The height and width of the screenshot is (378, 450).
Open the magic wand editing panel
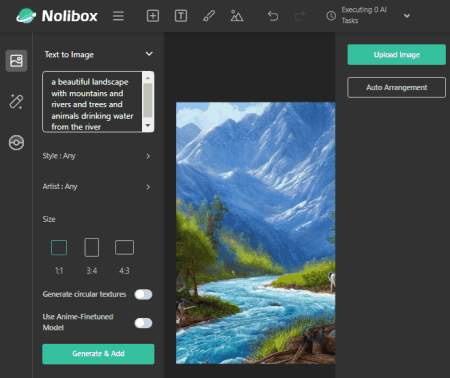click(16, 101)
